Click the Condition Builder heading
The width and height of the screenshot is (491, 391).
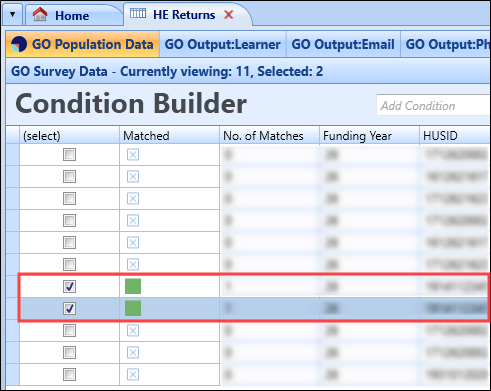tap(131, 104)
